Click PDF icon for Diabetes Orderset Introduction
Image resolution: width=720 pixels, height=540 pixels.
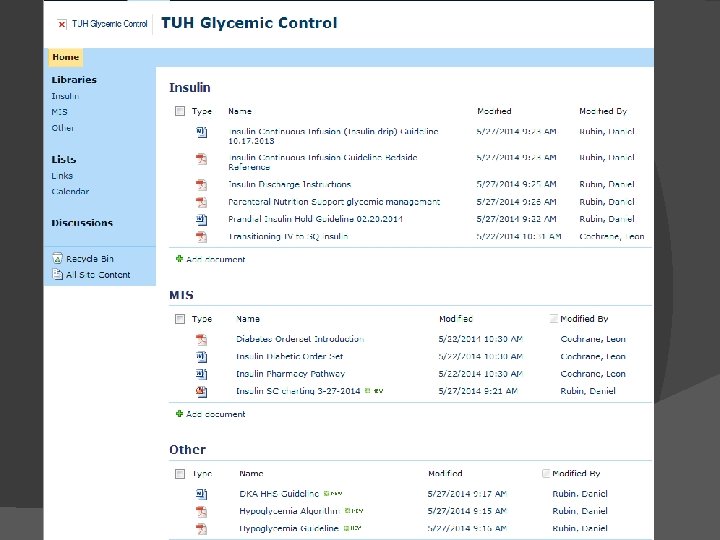pyautogui.click(x=201, y=339)
